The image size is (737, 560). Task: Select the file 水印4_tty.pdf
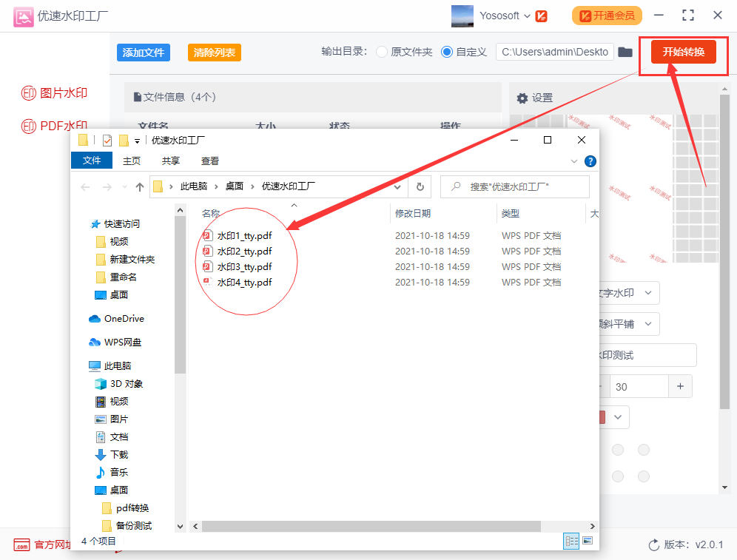point(238,282)
